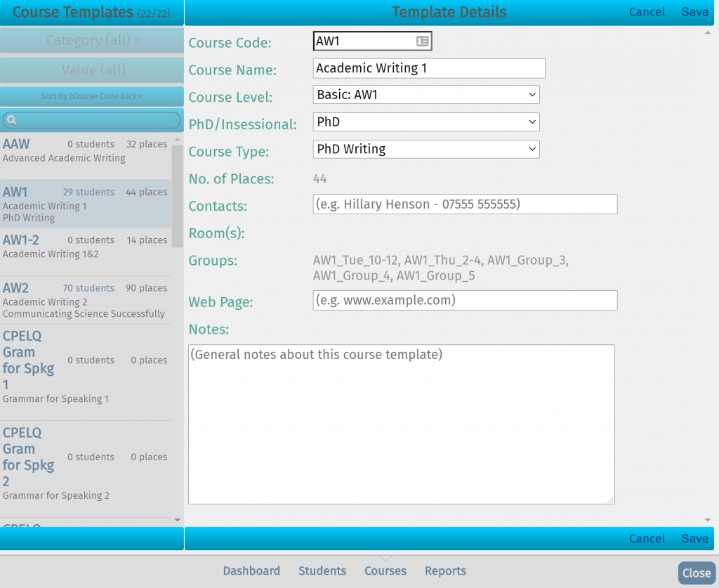Save the template details
719x588 pixels.
pos(694,11)
